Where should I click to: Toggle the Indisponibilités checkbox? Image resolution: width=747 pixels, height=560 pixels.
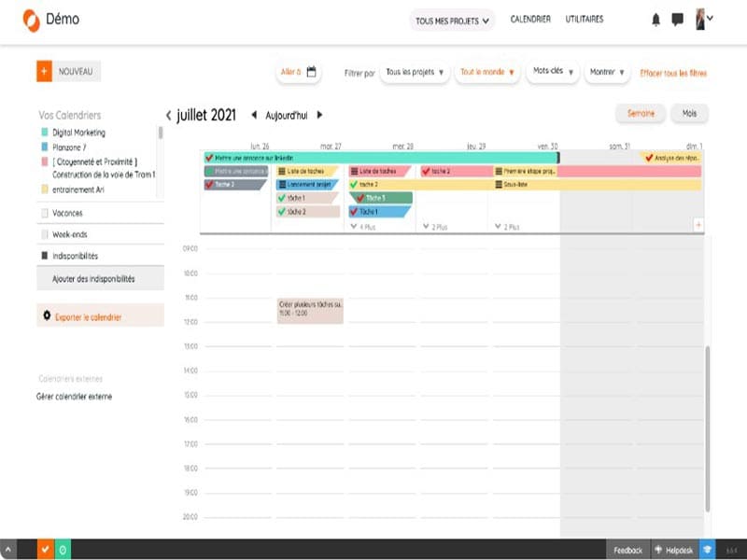click(45, 256)
